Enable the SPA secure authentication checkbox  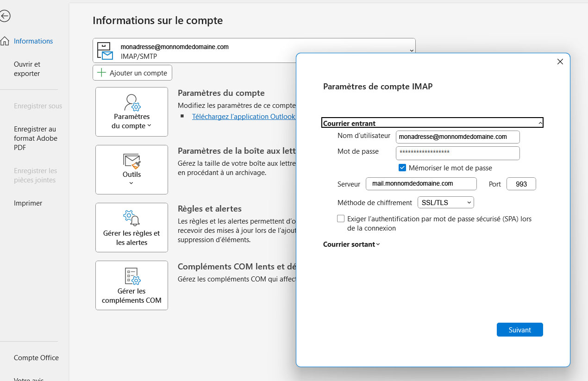click(341, 219)
